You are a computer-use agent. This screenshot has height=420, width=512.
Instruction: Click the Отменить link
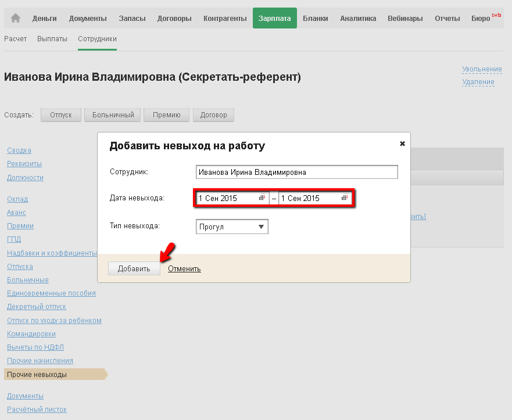pos(184,269)
